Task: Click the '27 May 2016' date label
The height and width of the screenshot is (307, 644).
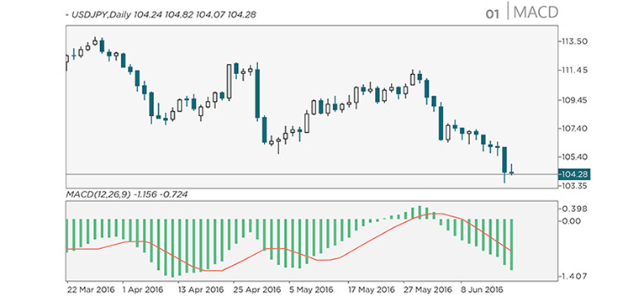Action: point(428,289)
